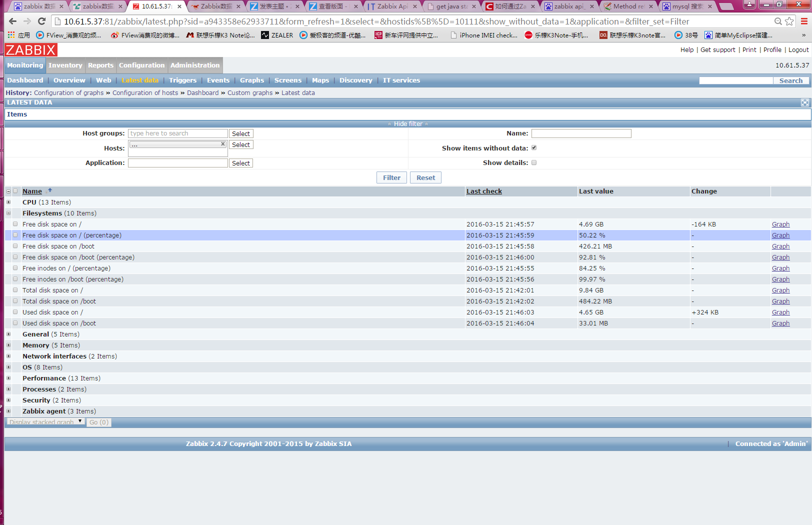This screenshot has height=525, width=812.
Task: Check Used disk space on /boot item
Action: (x=15, y=323)
